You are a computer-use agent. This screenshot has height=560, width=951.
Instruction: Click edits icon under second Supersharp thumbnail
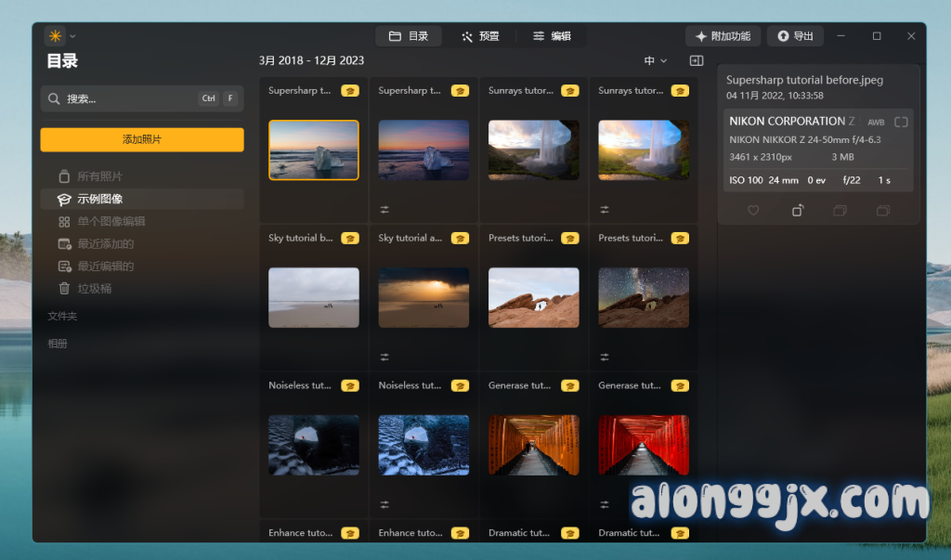tap(384, 210)
